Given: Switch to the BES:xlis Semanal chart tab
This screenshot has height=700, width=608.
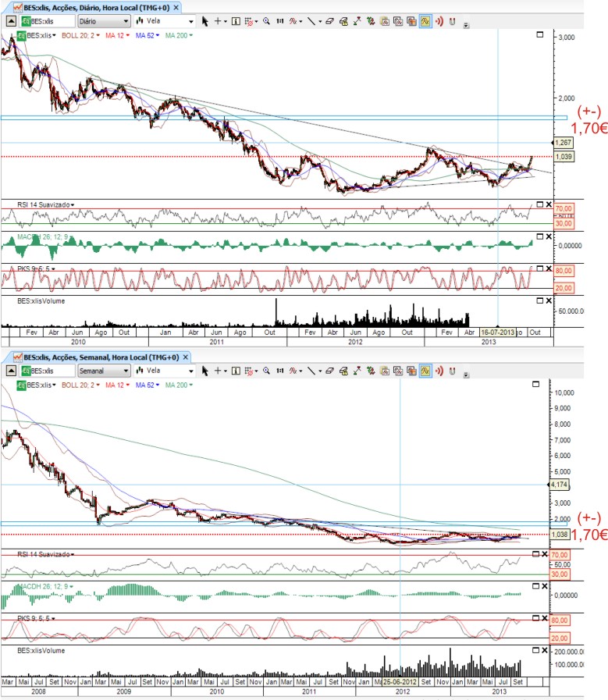Looking at the screenshot, I should (101, 357).
